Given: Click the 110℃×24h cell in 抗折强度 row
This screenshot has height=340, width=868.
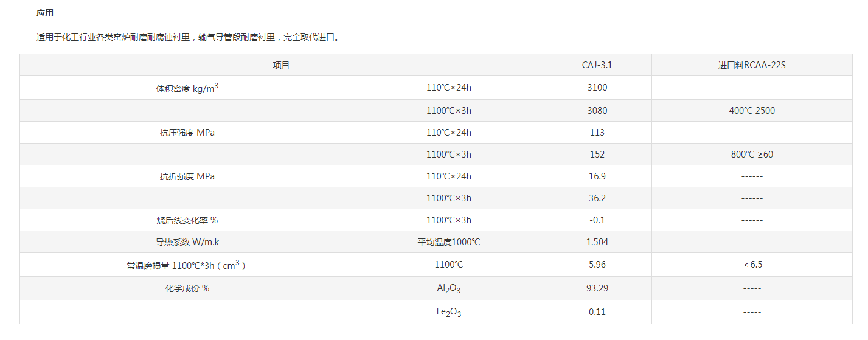Looking at the screenshot, I should 449,176.
